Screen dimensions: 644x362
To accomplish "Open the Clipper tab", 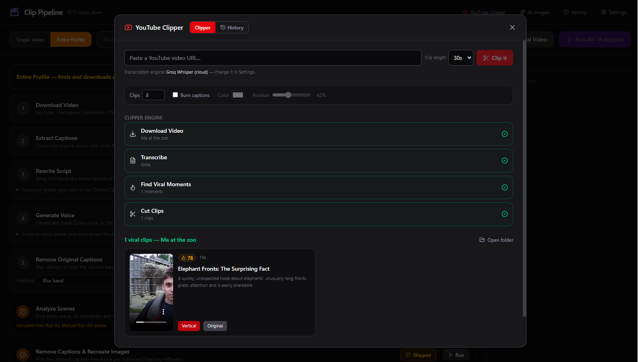I will (202, 27).
